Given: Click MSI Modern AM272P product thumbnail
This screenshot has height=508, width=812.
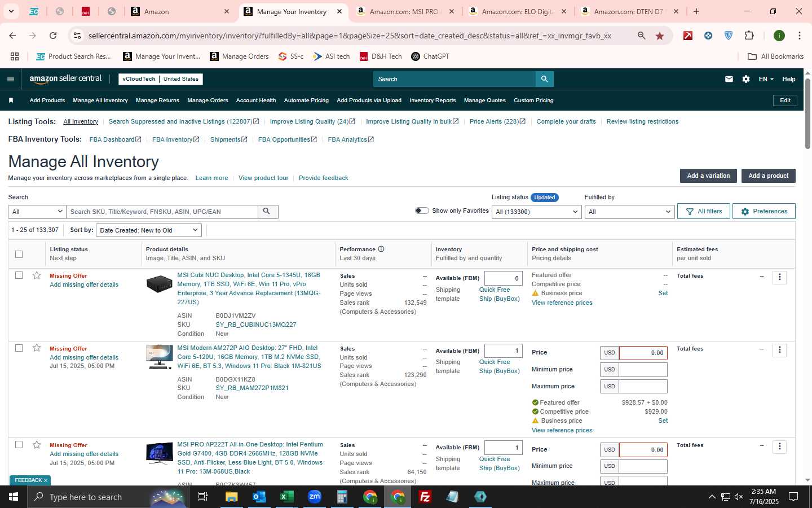Looking at the screenshot, I should [160, 357].
